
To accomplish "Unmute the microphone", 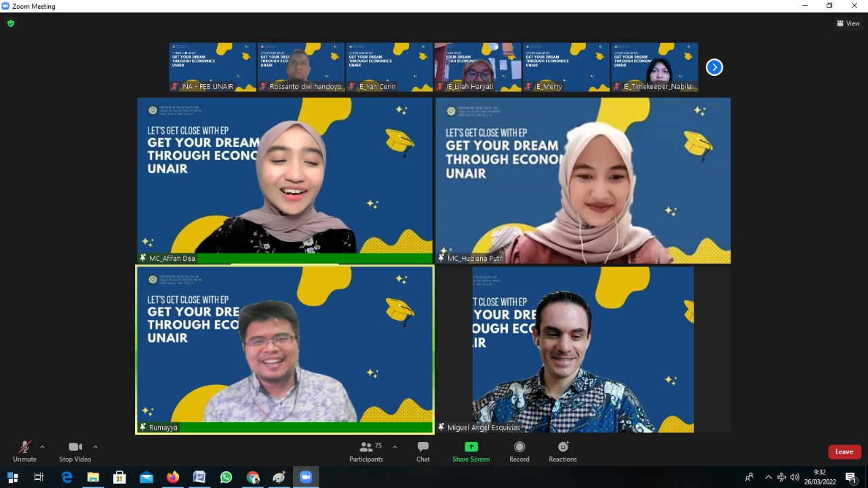I will 24,451.
